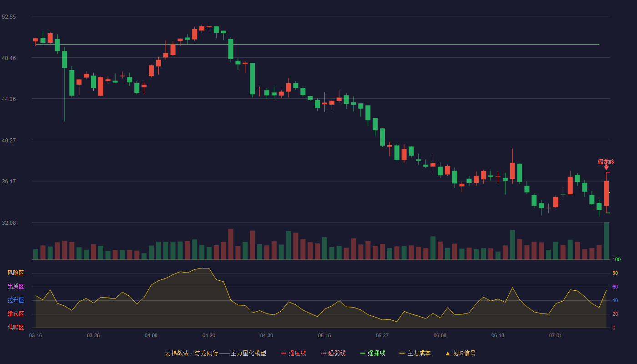The width and height of the screenshot is (637, 364).
Task: Click the 04-20 date axis marker
Action: click(x=209, y=335)
